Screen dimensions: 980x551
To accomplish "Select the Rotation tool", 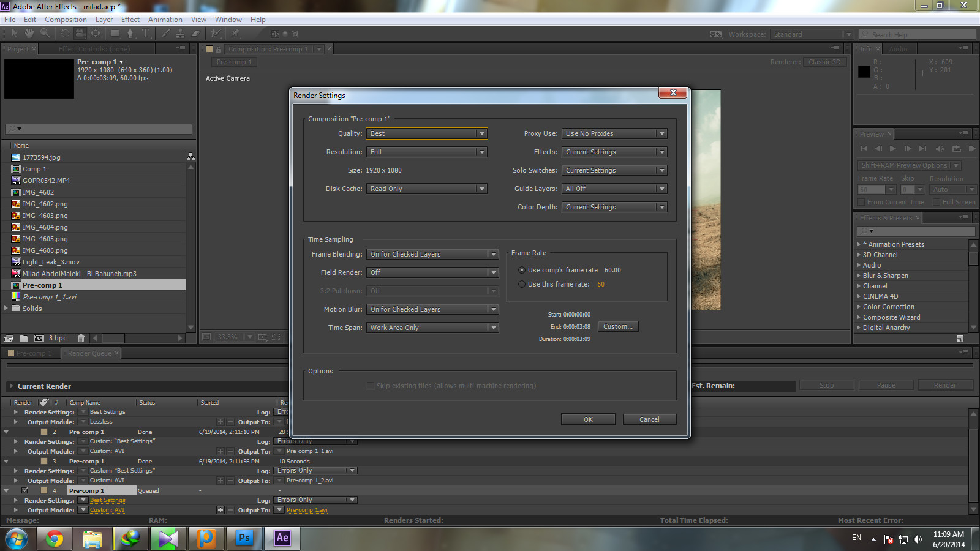I will (x=65, y=33).
